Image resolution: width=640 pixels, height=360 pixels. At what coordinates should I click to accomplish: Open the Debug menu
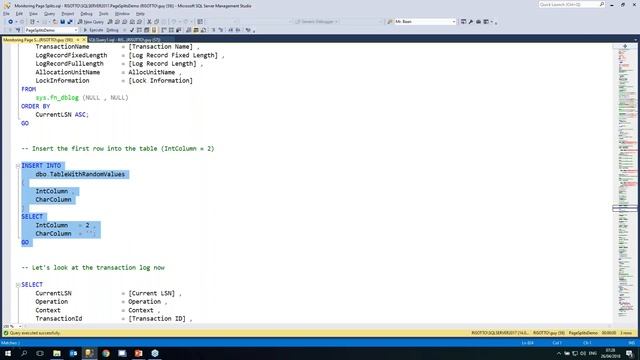tap(86, 13)
